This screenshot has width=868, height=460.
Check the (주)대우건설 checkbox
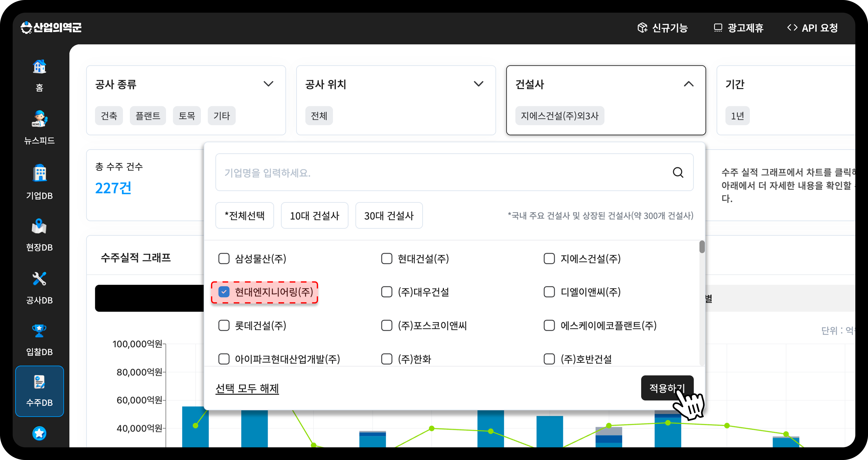point(386,292)
